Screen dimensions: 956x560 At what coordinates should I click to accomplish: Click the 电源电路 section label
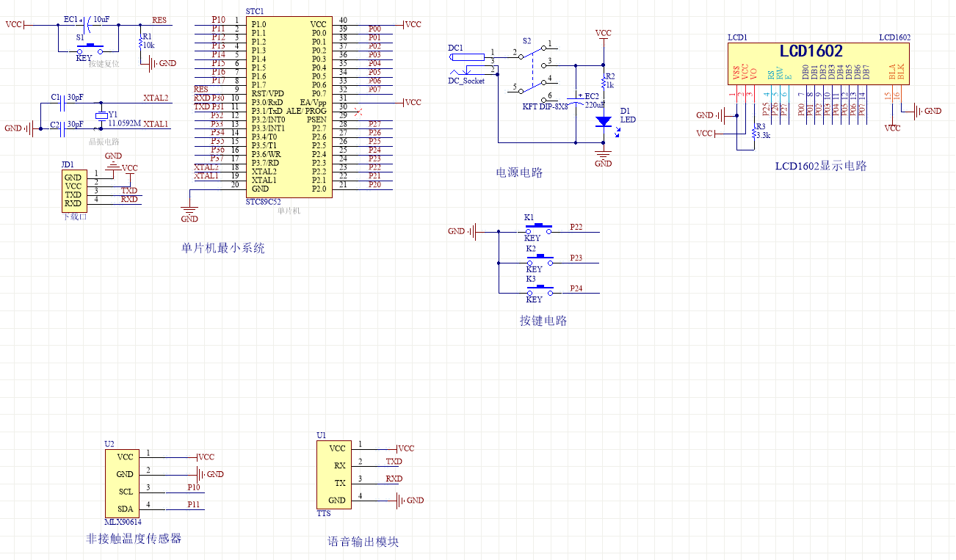[x=519, y=173]
